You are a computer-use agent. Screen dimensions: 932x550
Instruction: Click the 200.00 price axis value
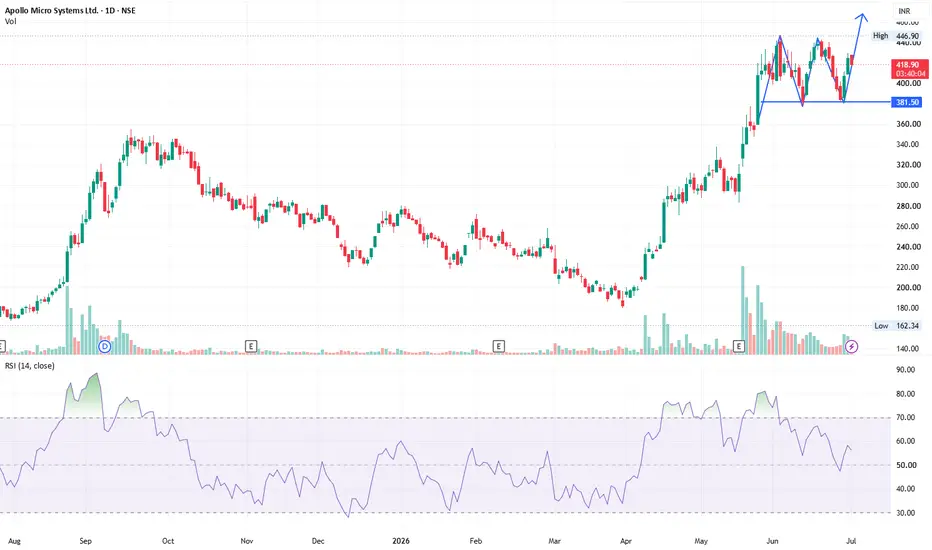tap(908, 287)
